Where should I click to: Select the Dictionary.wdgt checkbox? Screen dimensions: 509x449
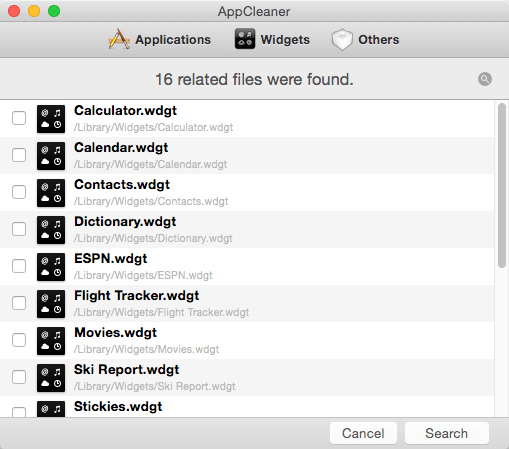click(x=19, y=229)
